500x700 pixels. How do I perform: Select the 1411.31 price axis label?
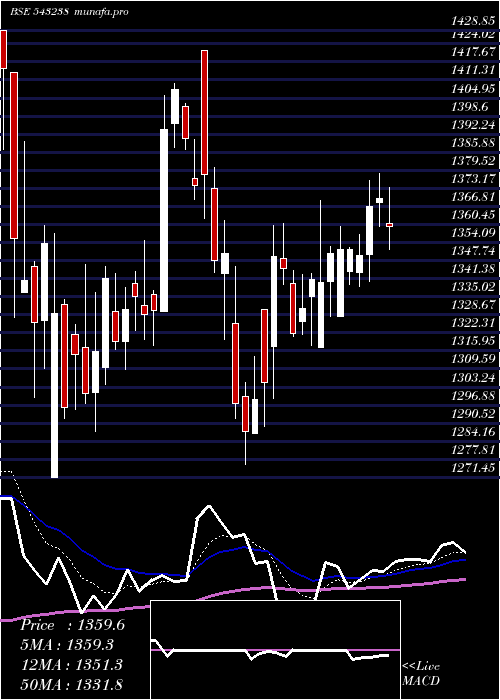click(x=473, y=70)
